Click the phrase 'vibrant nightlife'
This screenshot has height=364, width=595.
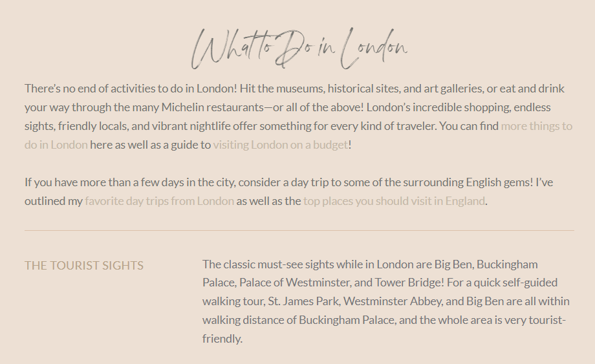(191, 126)
